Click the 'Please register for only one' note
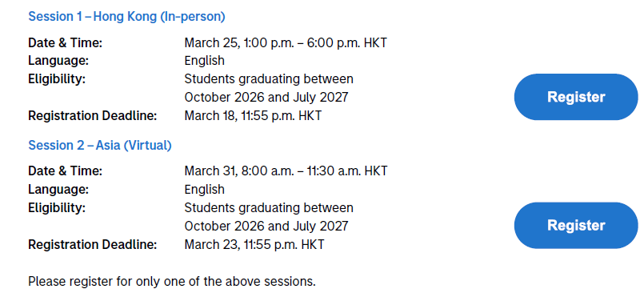 click(x=172, y=282)
